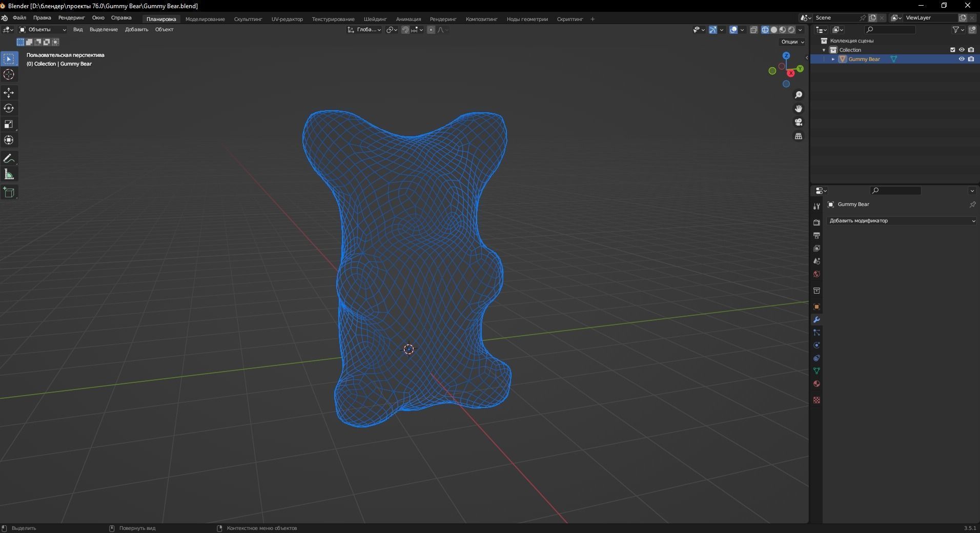Toggle proportional editing in the header
Screen dimensions: 980x533
click(431, 30)
